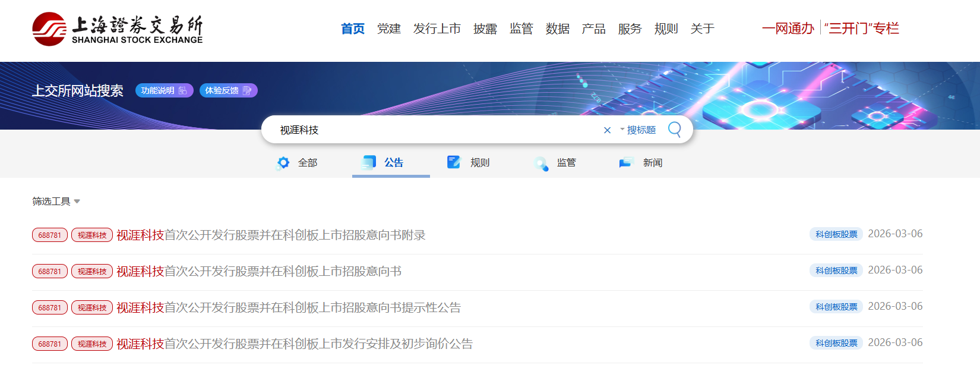980x371 pixels.
Task: Open the 数据 menu
Action: [x=558, y=29]
